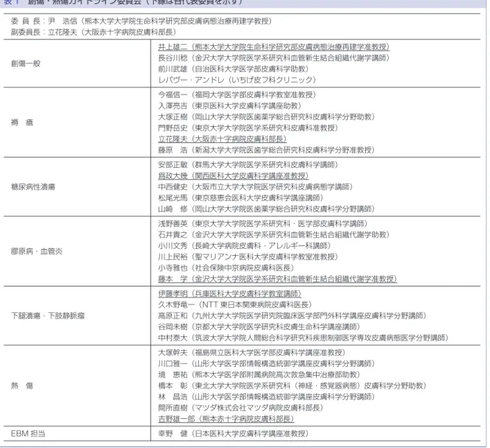Click the レパヴー・アンドレ entry
Viewport: 490px width, 448px height.
pos(237,80)
